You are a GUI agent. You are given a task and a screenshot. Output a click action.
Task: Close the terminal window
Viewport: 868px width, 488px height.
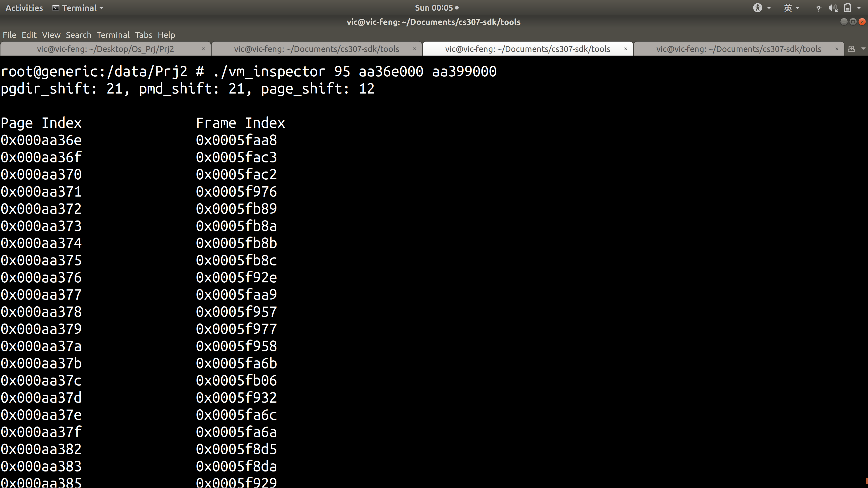[862, 21]
